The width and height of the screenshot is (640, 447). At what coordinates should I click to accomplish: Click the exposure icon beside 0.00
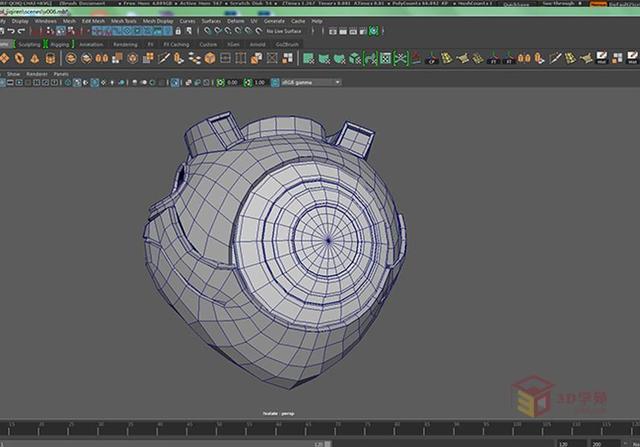(221, 82)
